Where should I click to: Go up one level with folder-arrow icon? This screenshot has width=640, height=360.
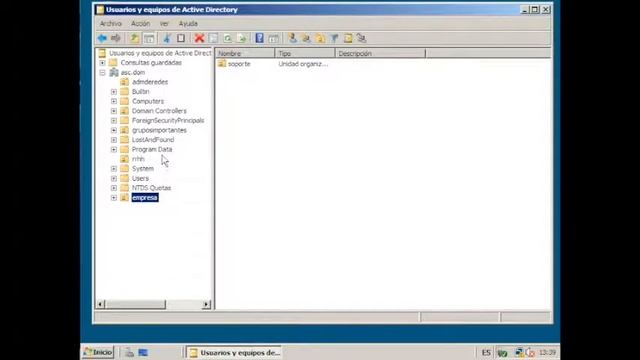pos(134,38)
